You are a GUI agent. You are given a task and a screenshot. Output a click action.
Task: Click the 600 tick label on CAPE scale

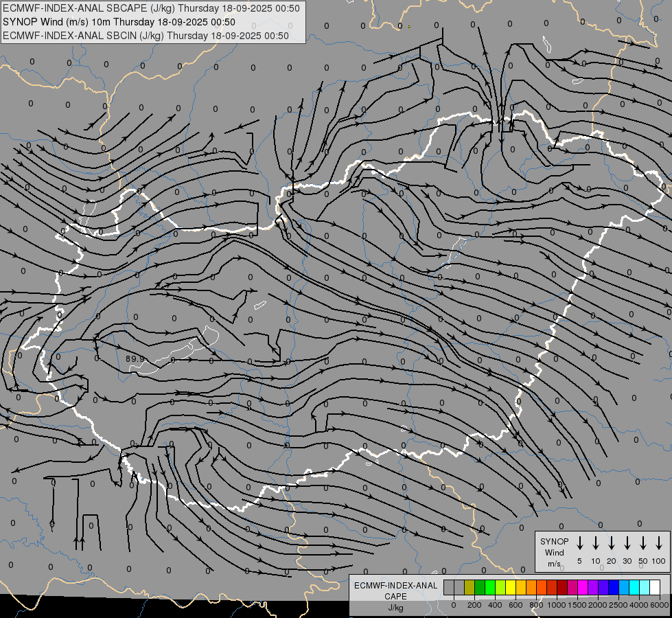tap(515, 605)
